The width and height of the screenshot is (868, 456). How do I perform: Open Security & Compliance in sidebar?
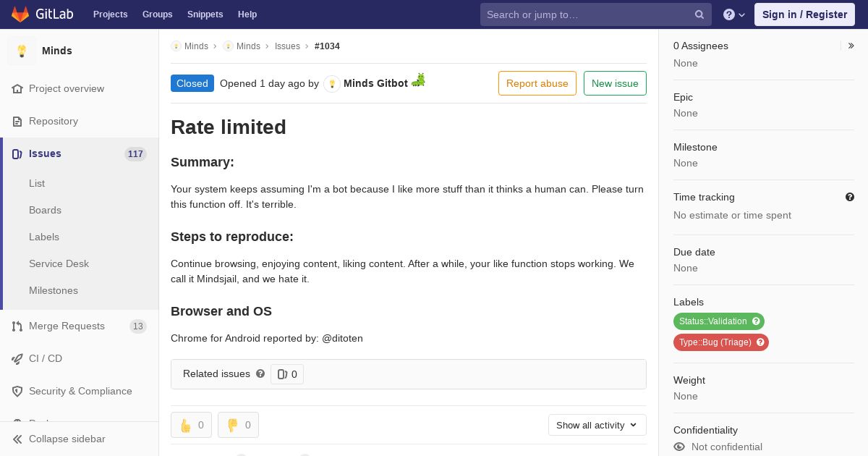(80, 391)
